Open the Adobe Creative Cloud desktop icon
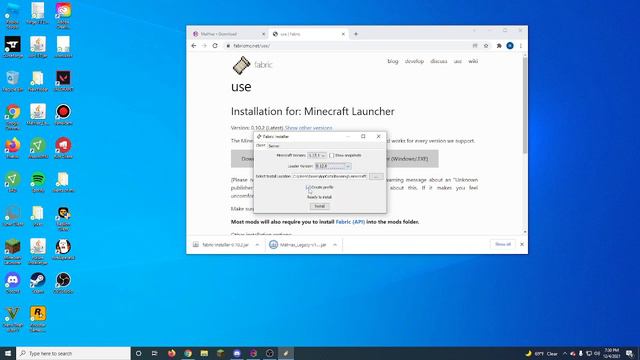 point(63,16)
